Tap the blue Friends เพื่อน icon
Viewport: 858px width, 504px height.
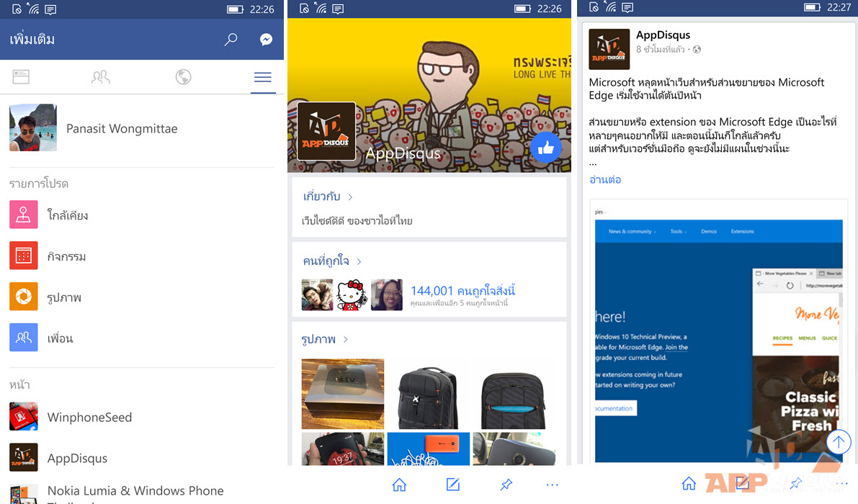(24, 337)
